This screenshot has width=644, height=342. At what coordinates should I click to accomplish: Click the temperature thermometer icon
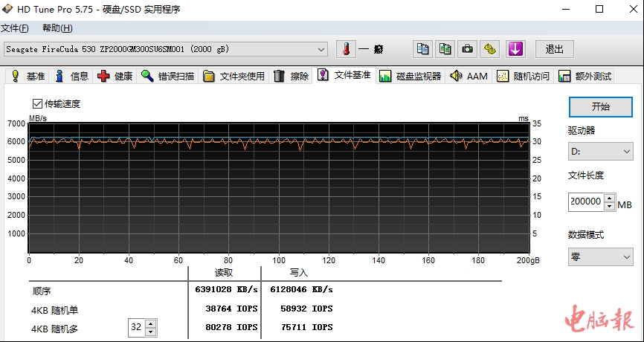347,49
